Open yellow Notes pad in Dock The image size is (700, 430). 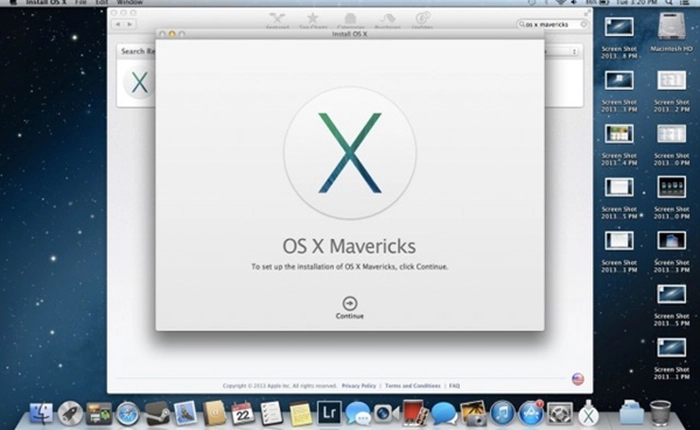click(x=300, y=413)
